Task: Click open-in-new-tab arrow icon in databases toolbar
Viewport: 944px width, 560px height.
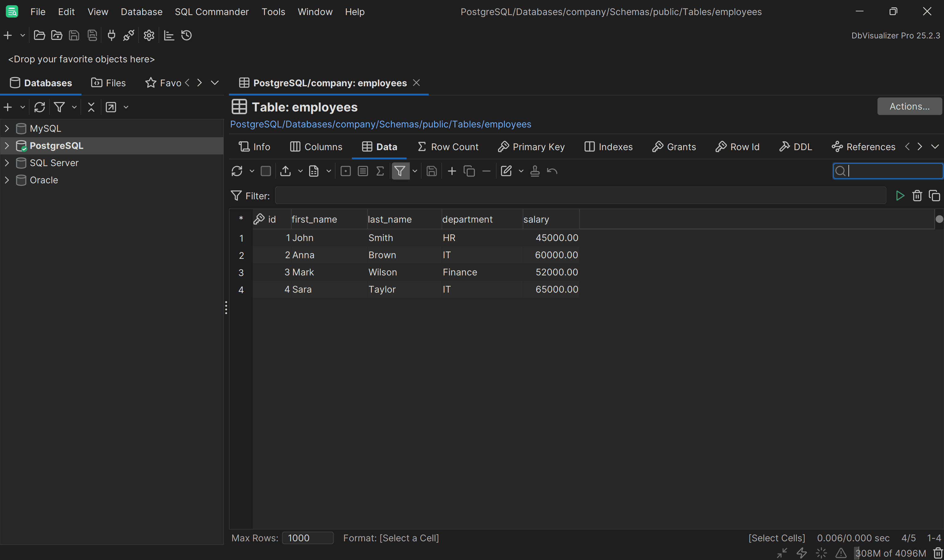Action: click(x=111, y=107)
